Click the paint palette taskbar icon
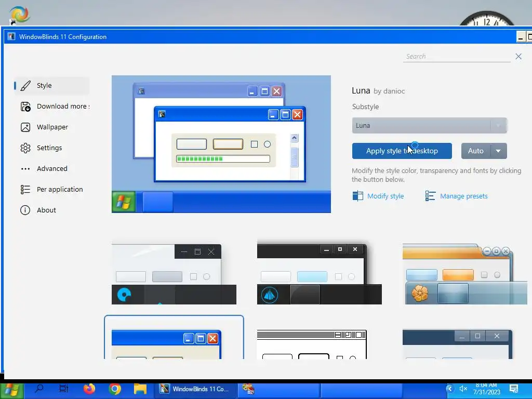 pyautogui.click(x=248, y=389)
